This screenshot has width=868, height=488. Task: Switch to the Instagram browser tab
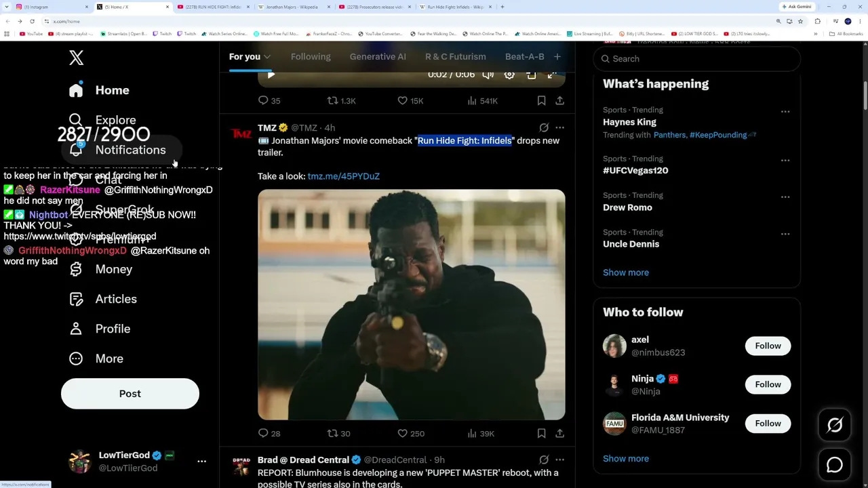(52, 7)
